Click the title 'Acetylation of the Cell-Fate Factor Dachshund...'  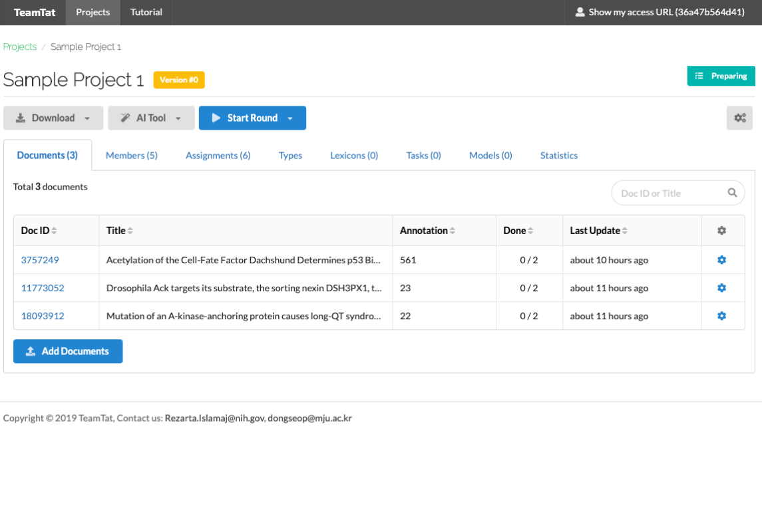click(x=243, y=260)
